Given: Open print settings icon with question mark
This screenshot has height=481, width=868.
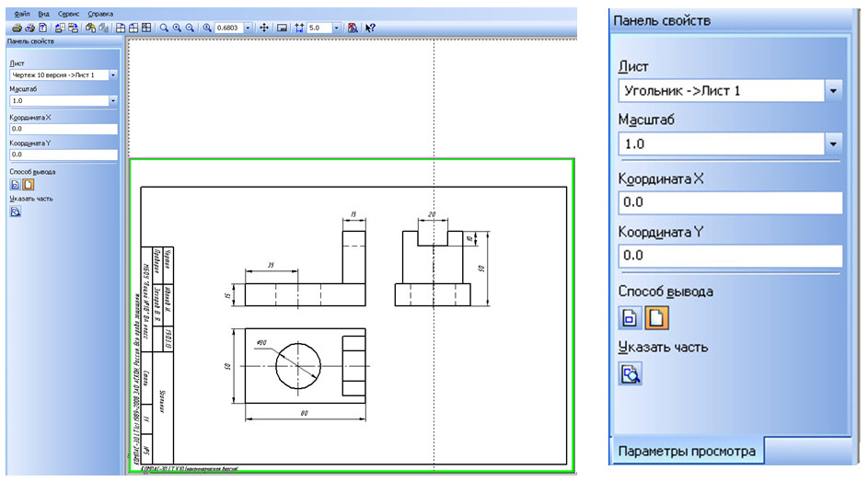Looking at the screenshot, I should click(x=29, y=28).
